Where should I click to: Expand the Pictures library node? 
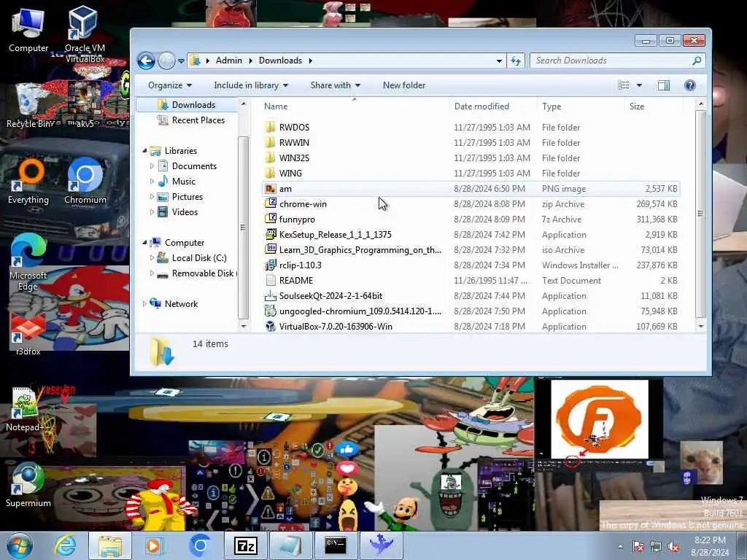[x=152, y=197]
